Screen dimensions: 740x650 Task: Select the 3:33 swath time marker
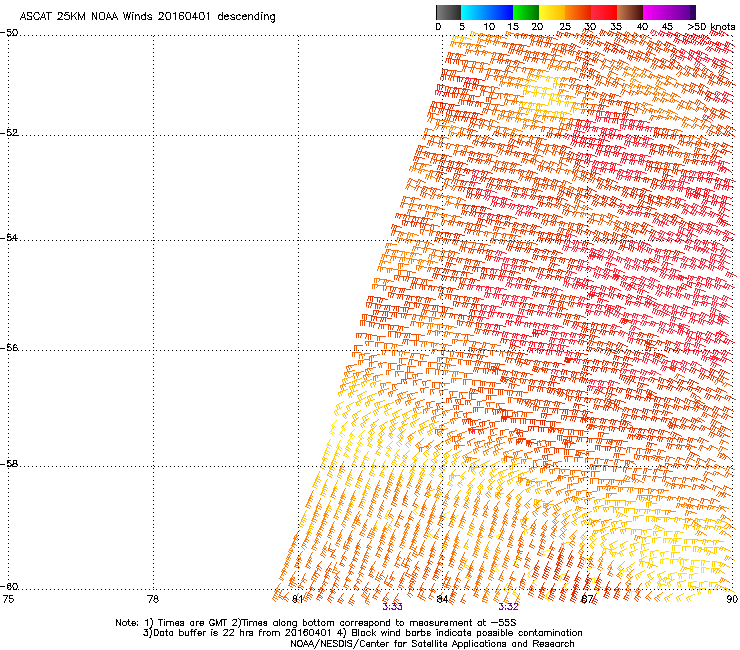click(392, 607)
